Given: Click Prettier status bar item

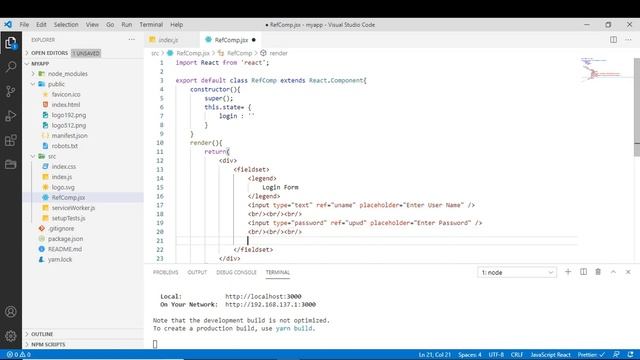Looking at the screenshot, I should point(591,354).
